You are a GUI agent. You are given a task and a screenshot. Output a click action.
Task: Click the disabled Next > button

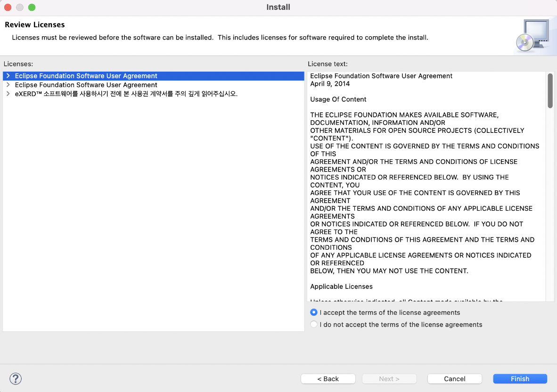(389, 379)
